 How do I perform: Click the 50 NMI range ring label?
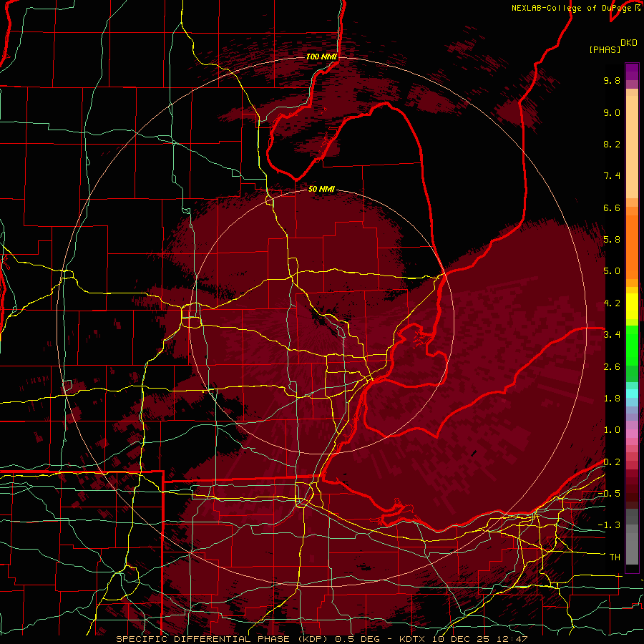click(x=321, y=189)
